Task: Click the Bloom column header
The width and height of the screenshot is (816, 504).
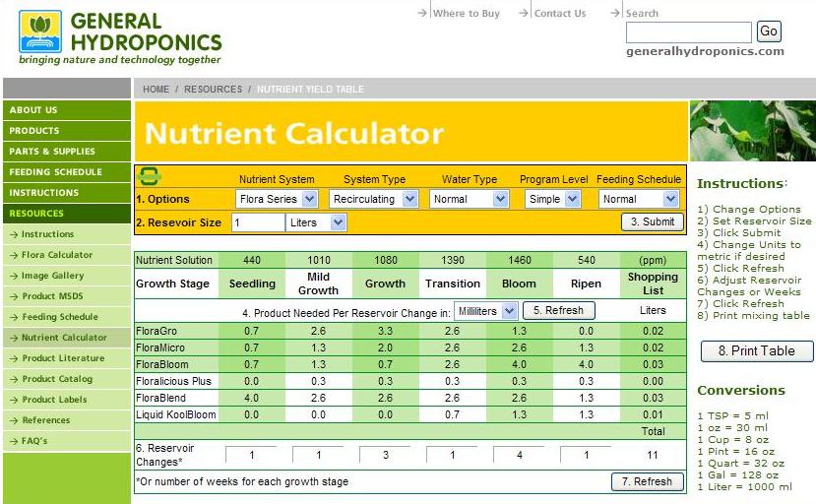Action: pos(519,283)
